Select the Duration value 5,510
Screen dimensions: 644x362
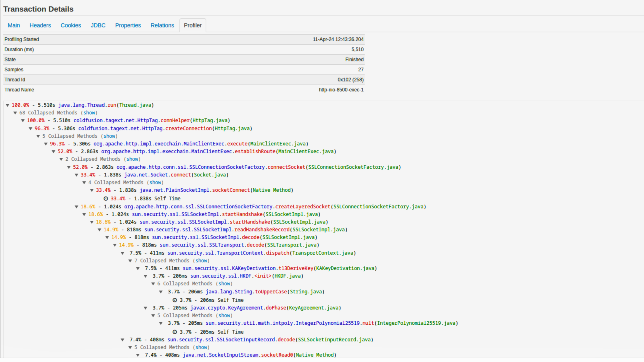[357, 49]
